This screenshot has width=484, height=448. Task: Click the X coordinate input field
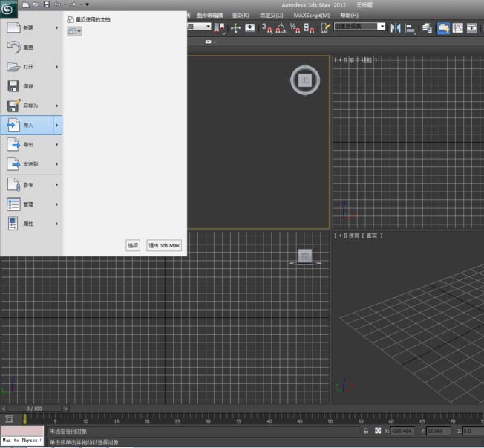pos(404,431)
